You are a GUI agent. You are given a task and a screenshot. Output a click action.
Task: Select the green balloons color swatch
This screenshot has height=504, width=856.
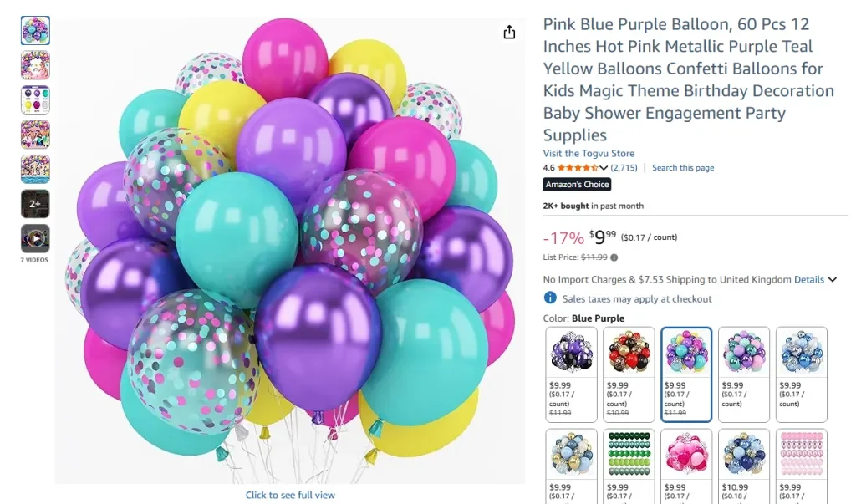[628, 456]
